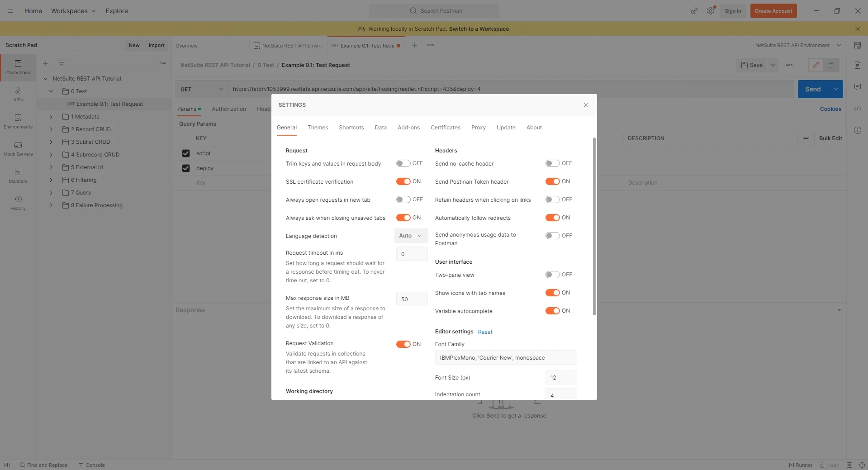Open the documentation icon in right sidebar

[858, 65]
